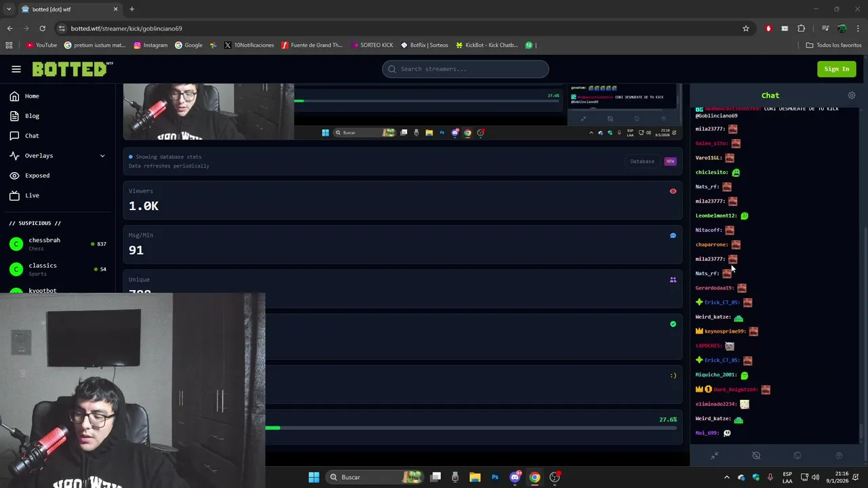
Task: Click the Msg/Min value 91
Action: pos(136,250)
